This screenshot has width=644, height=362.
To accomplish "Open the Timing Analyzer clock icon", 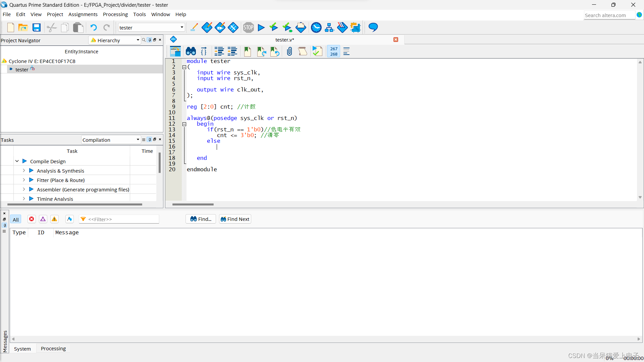I will (x=316, y=27).
